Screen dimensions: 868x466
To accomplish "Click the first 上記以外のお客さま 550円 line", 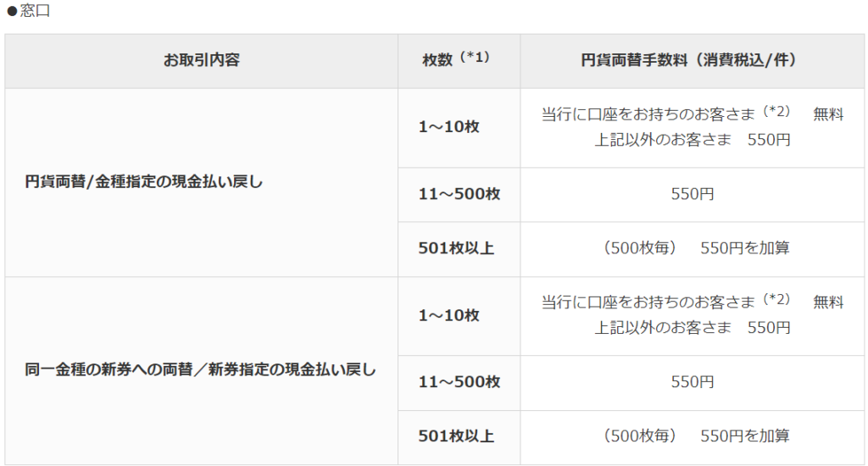I will 693,140.
